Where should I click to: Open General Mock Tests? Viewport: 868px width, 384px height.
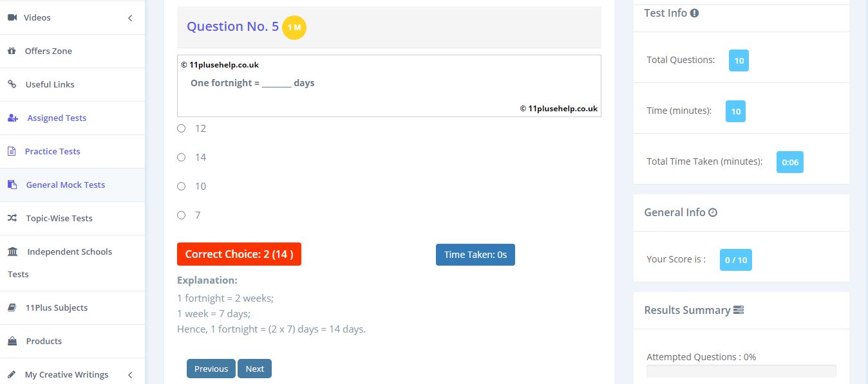click(x=72, y=185)
